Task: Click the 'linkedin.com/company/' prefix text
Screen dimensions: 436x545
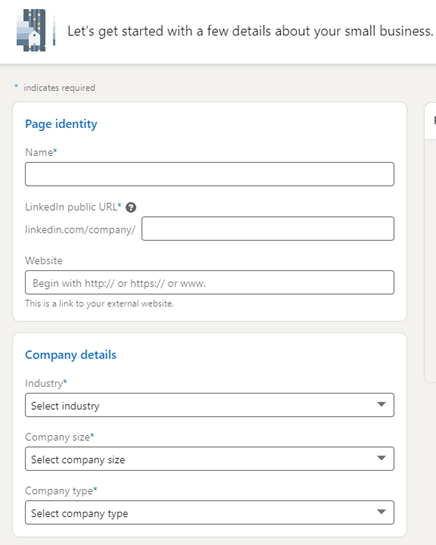Action: point(80,230)
